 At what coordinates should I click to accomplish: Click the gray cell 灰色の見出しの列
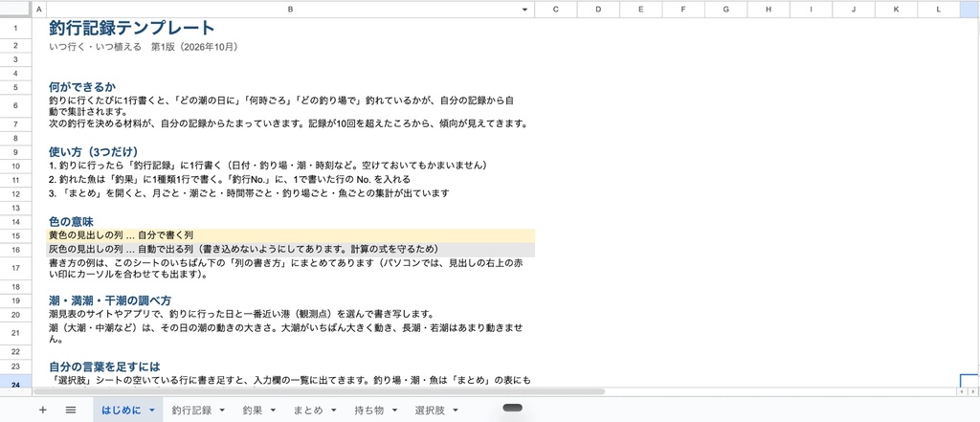291,250
